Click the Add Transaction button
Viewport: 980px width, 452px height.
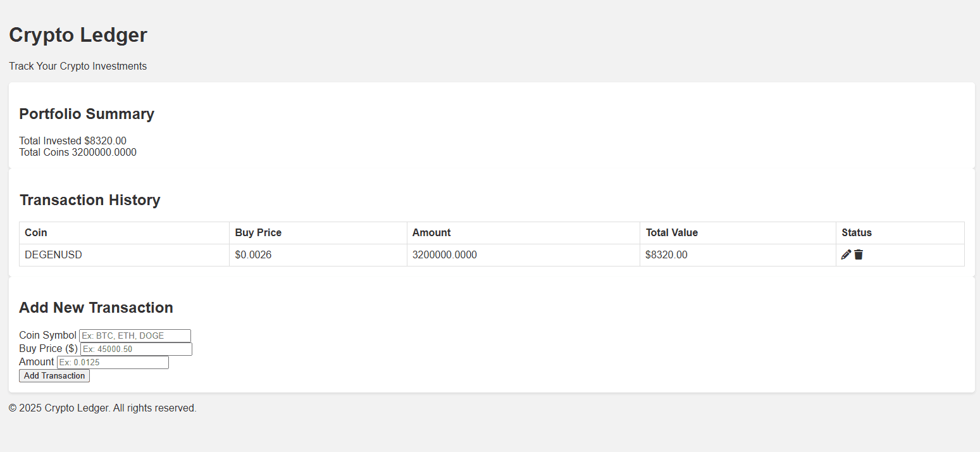pos(54,375)
